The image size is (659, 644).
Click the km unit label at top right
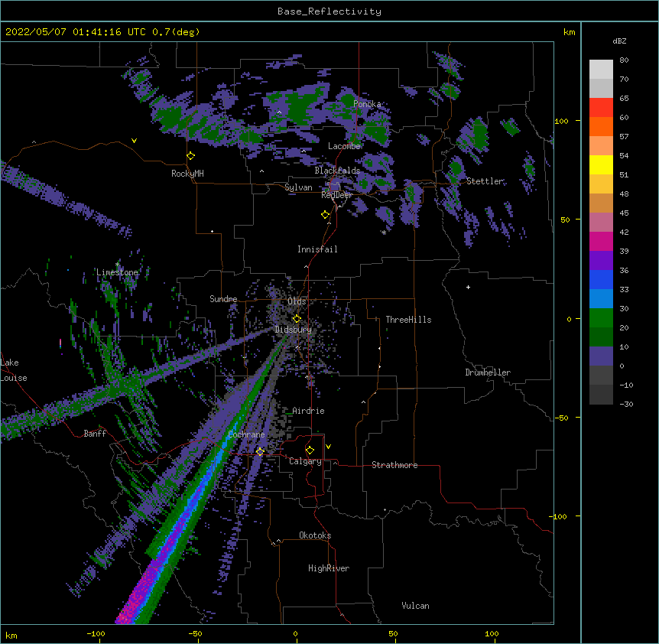coord(569,32)
